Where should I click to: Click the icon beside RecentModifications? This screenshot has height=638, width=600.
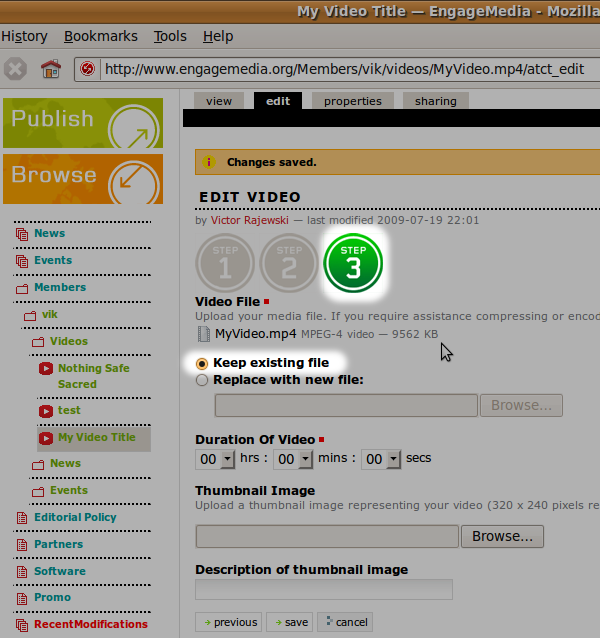pos(22,625)
